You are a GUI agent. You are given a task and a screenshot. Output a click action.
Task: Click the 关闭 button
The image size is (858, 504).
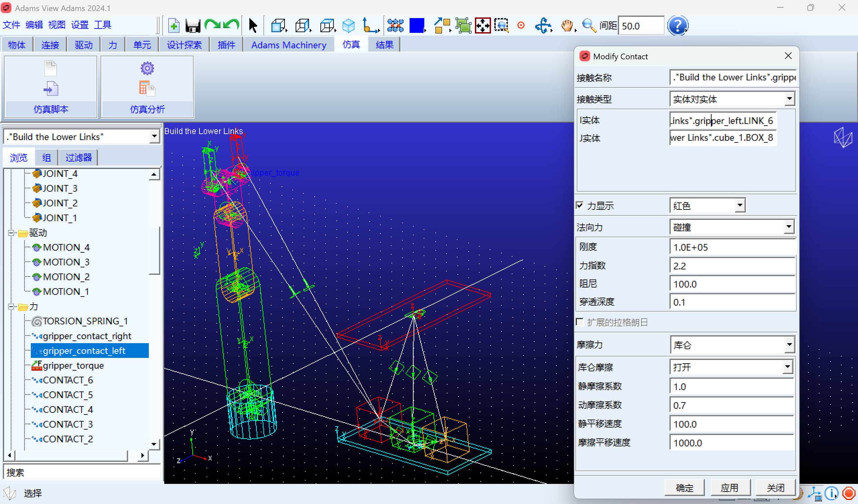click(x=775, y=488)
